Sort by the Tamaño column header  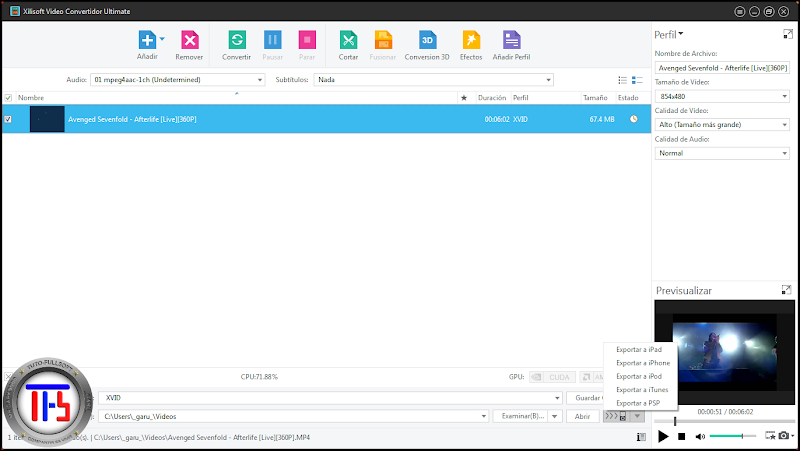[595, 98]
